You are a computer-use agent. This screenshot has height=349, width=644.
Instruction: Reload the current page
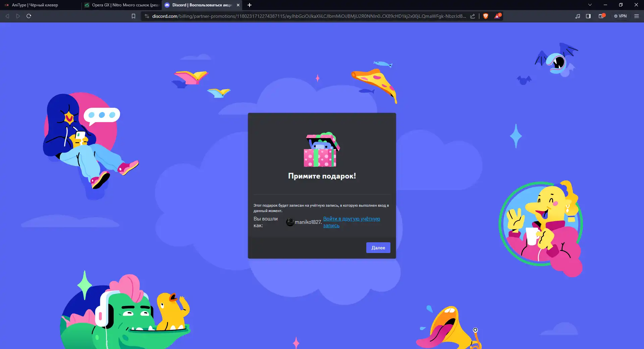click(29, 16)
